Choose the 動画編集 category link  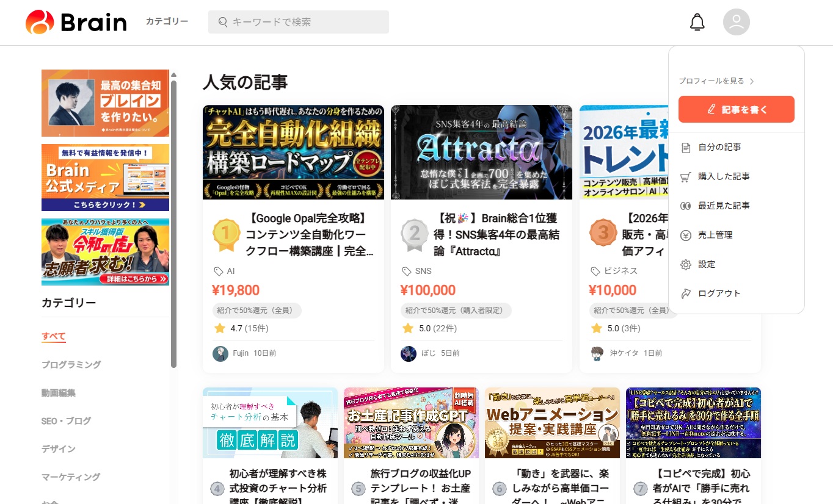click(x=59, y=392)
